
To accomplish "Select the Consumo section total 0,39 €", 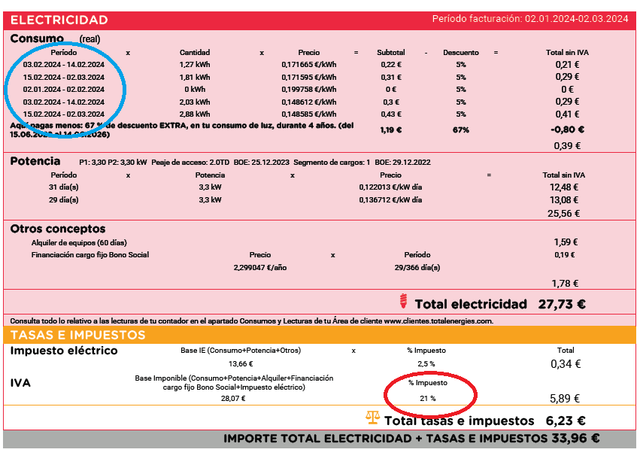I will click(x=567, y=146).
